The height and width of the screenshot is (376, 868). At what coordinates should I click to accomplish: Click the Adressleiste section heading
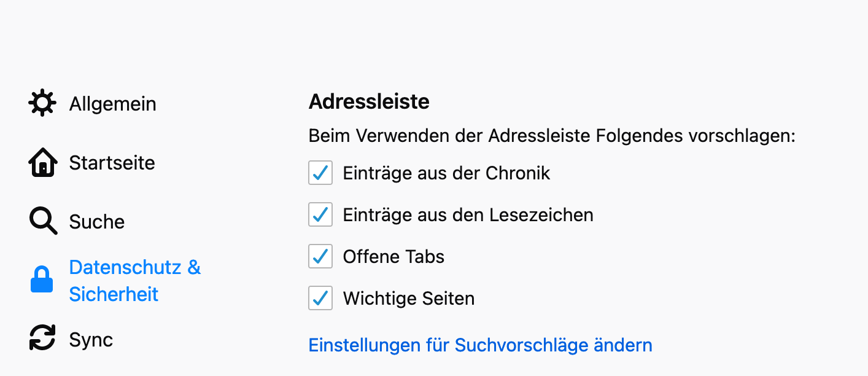[x=369, y=101]
